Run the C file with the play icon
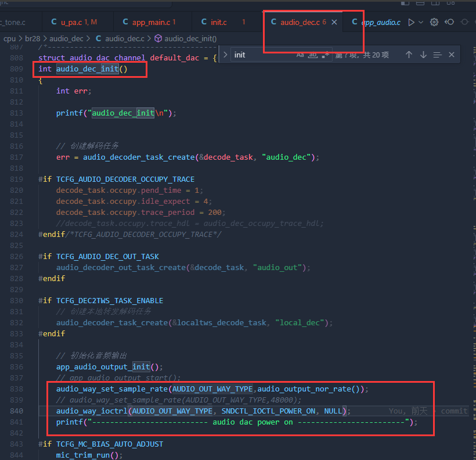476x460 pixels. pos(411,22)
